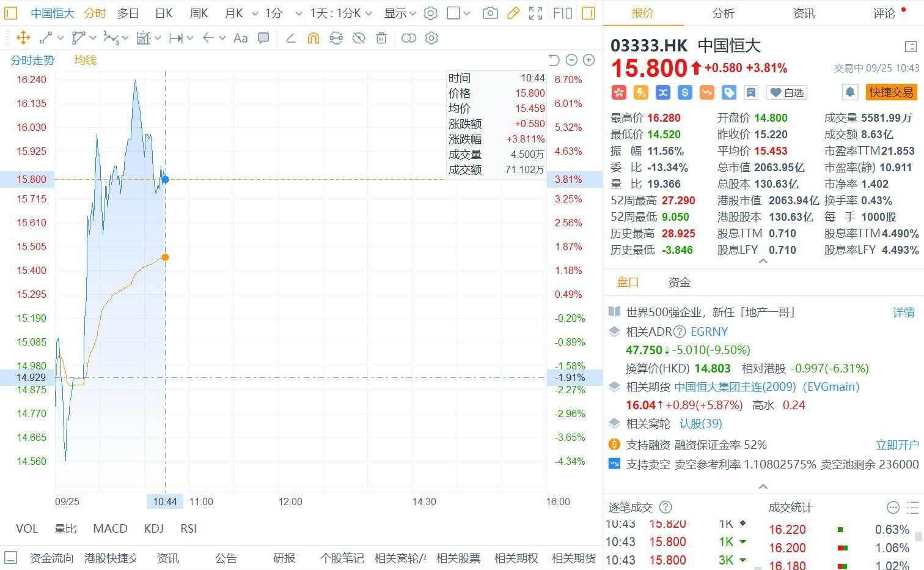Select the polygon shape drawing tool

coord(78,38)
